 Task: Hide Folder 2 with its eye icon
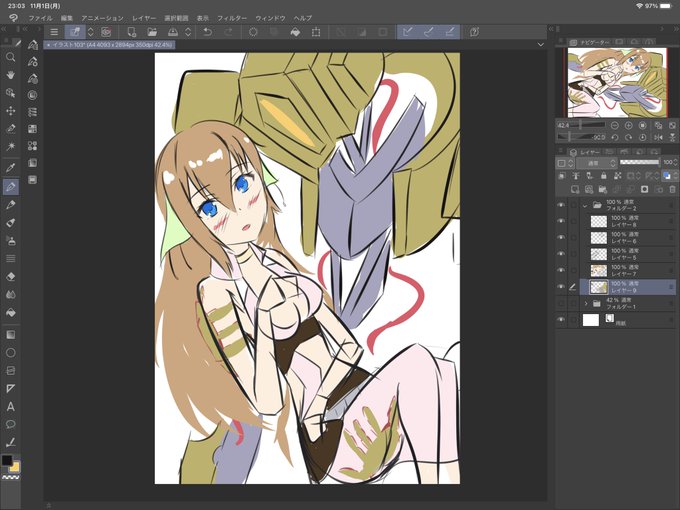click(x=561, y=205)
